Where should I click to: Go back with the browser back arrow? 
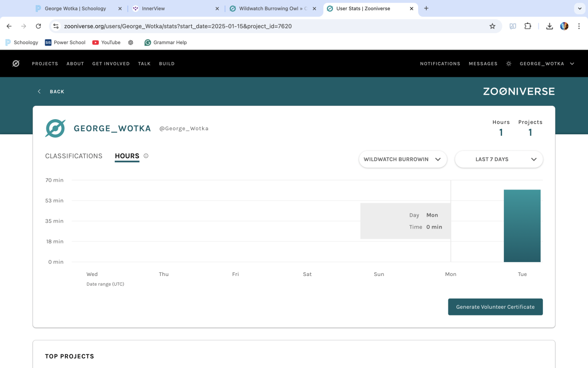click(9, 26)
